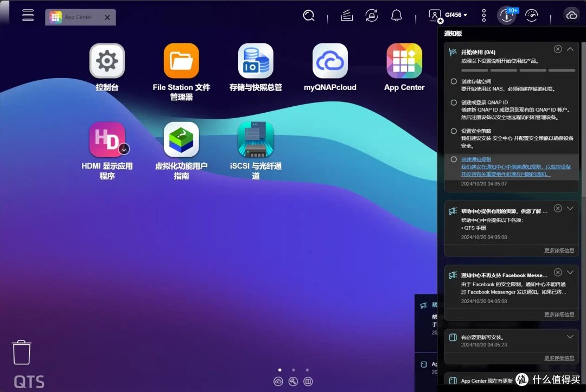The width and height of the screenshot is (586, 392).
Task: Click the 通知板 panel heading
Action: 453,34
